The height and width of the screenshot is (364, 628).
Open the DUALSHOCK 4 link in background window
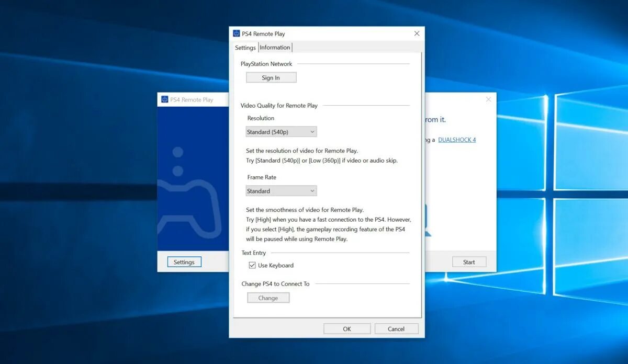[457, 140]
